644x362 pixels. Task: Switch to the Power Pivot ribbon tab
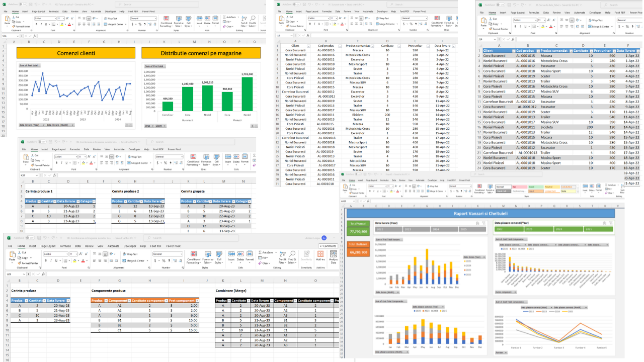point(173,246)
